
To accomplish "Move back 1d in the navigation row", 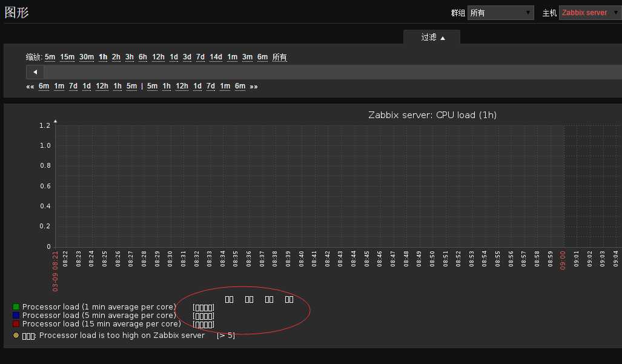I will 87,86.
